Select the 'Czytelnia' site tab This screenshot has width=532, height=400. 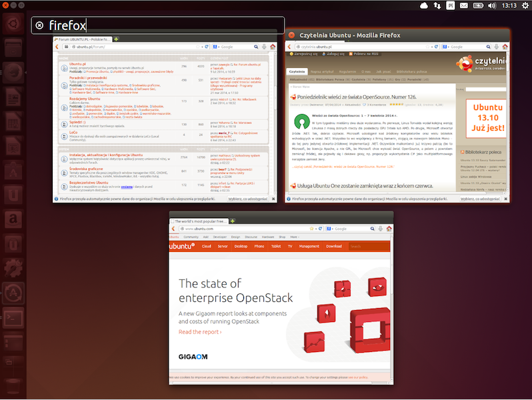297,71
